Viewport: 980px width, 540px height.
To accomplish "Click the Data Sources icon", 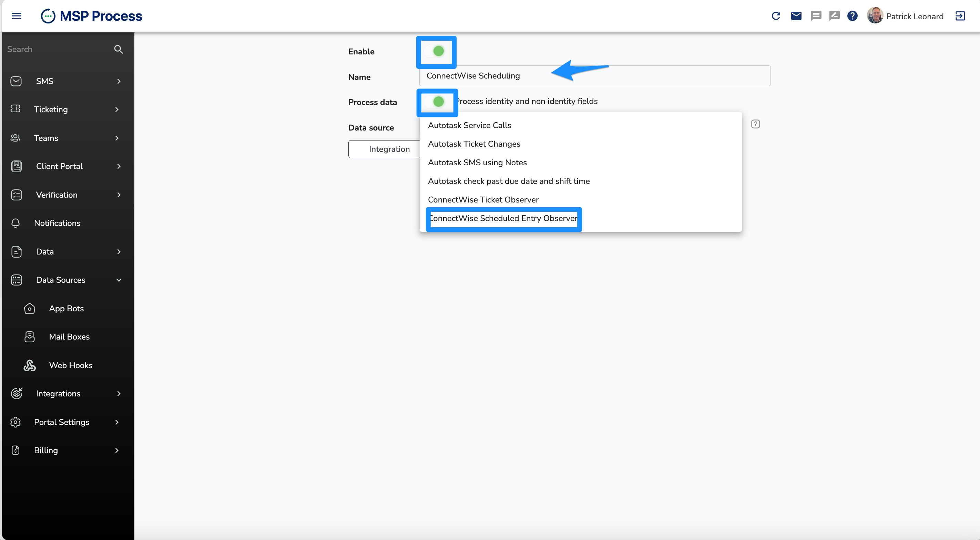I will pyautogui.click(x=16, y=280).
